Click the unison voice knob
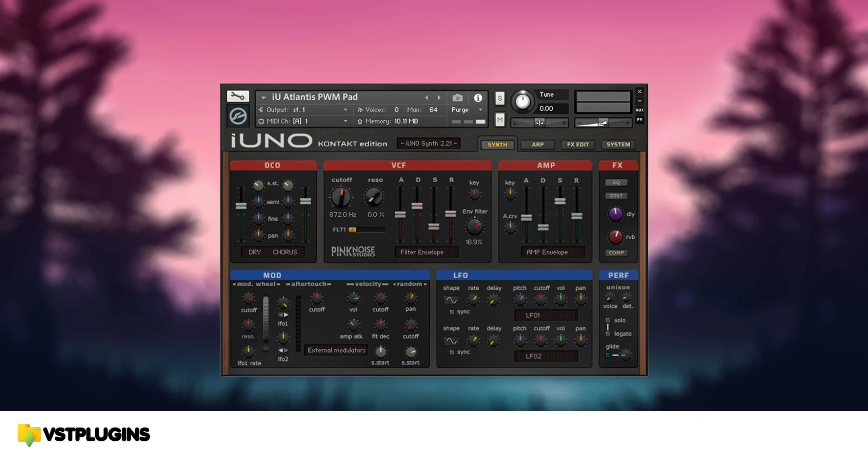The height and width of the screenshot is (460, 868). coord(610,297)
